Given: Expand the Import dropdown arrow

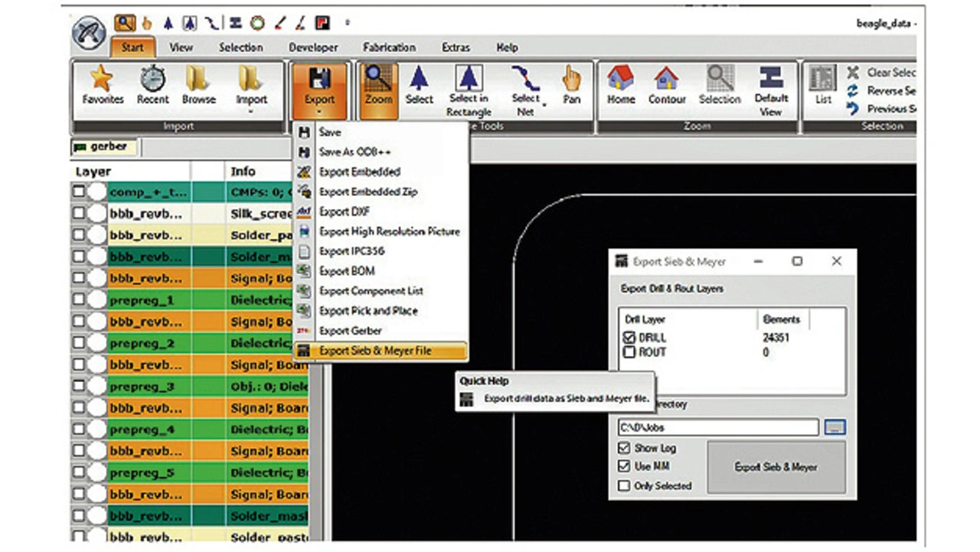Looking at the screenshot, I should click(251, 112).
